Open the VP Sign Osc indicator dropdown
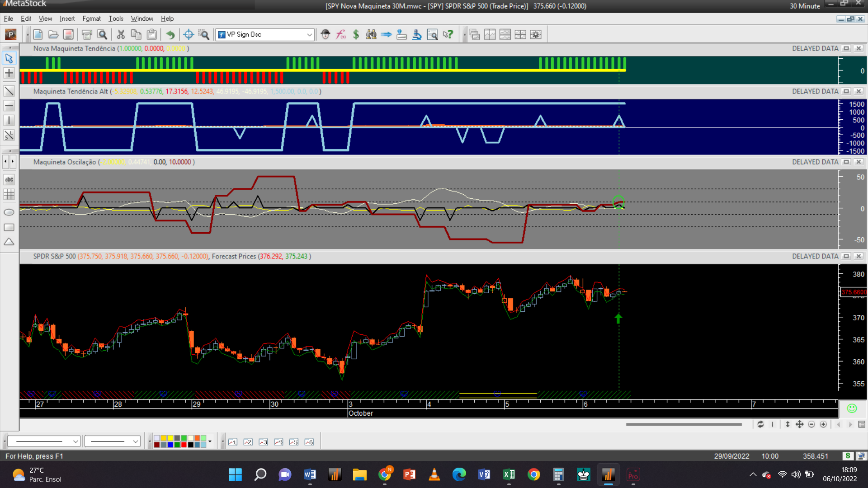The image size is (868, 488). tap(309, 34)
